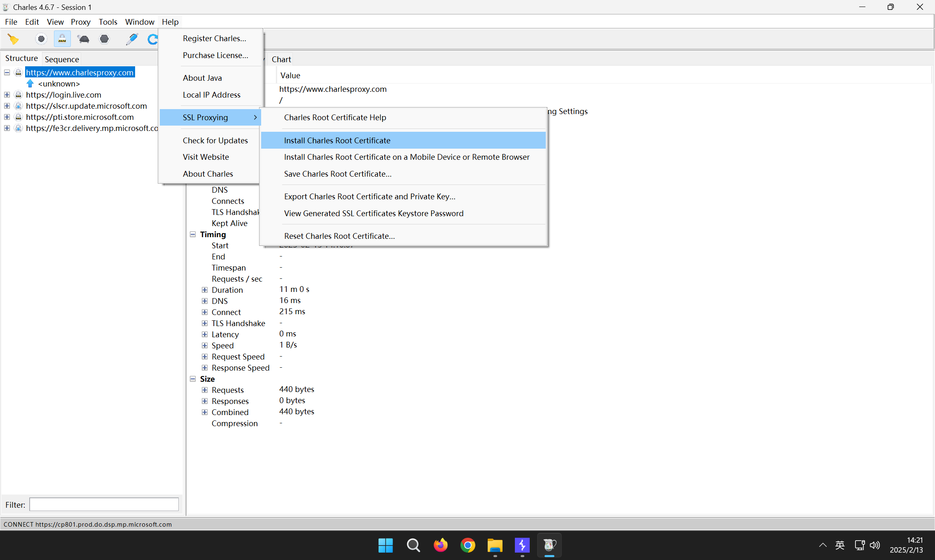The width and height of the screenshot is (935, 560).
Task: Switch to the Sequence tab
Action: point(62,59)
